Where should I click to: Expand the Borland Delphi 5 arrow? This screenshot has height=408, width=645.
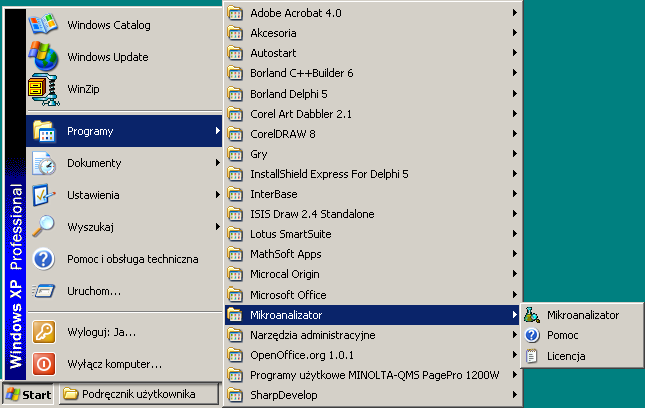[x=514, y=94]
